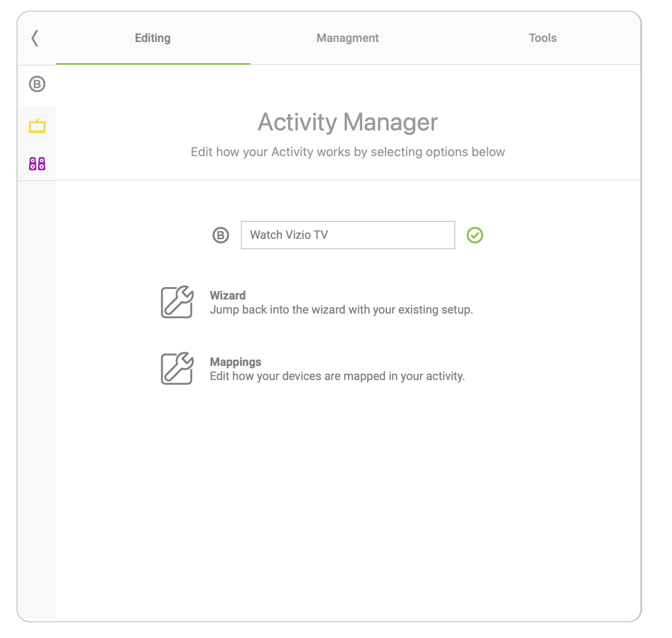Click the wrench icon next to Wizard

click(177, 302)
